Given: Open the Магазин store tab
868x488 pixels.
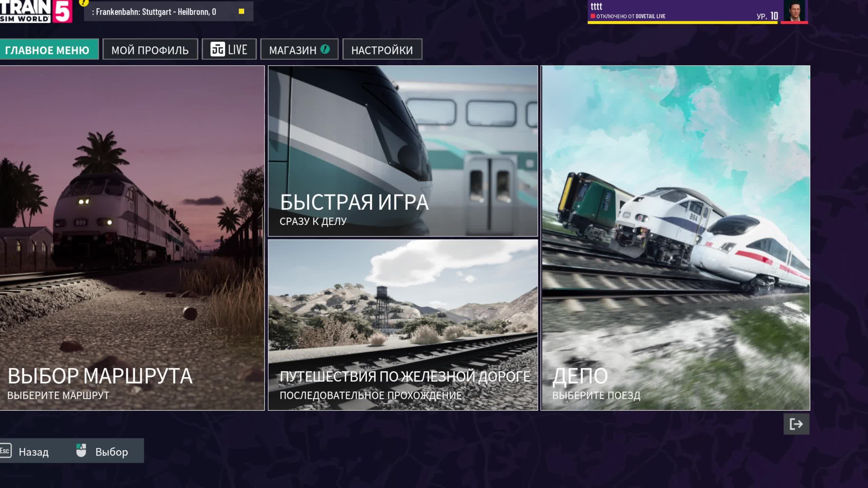Looking at the screenshot, I should pos(293,50).
